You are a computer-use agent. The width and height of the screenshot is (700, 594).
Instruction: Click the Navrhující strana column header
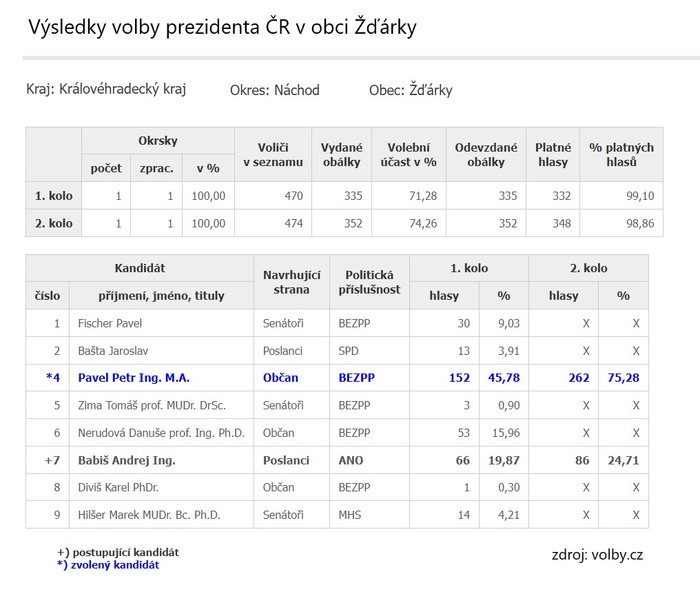click(292, 282)
